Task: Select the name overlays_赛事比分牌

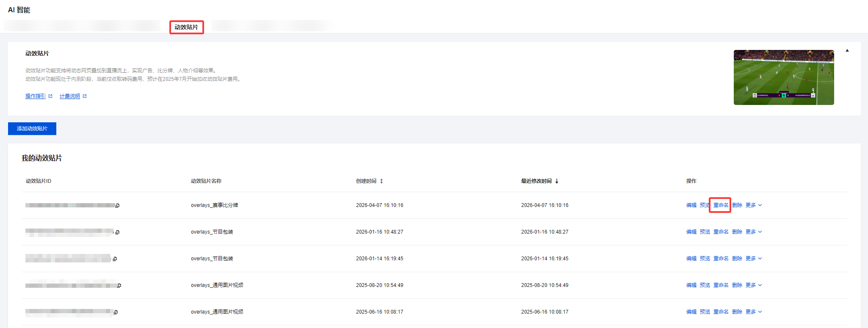Action: coord(214,205)
